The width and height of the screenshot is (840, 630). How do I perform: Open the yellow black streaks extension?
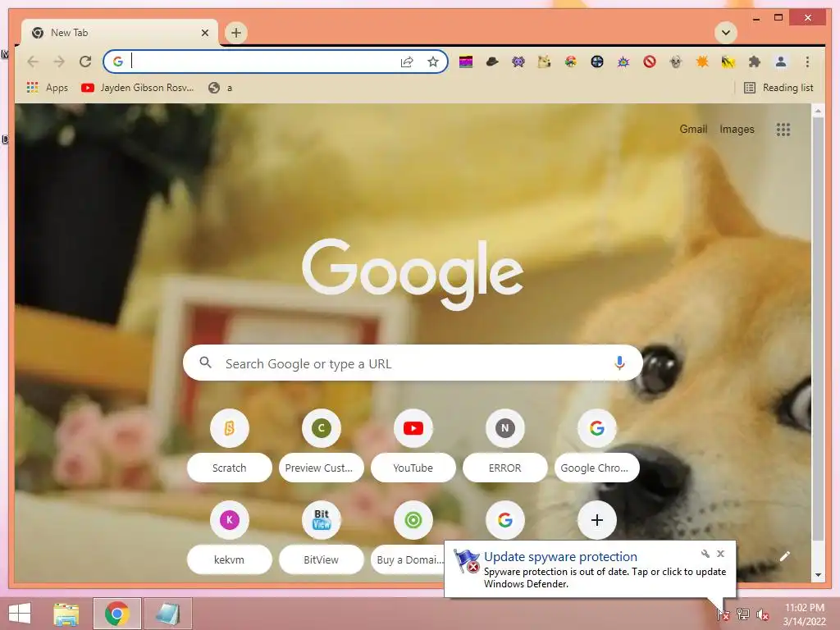pyautogui.click(x=728, y=62)
